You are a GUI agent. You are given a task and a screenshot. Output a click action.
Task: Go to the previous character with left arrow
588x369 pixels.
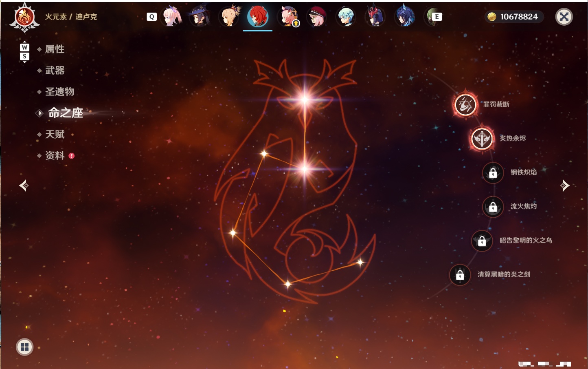(x=24, y=186)
